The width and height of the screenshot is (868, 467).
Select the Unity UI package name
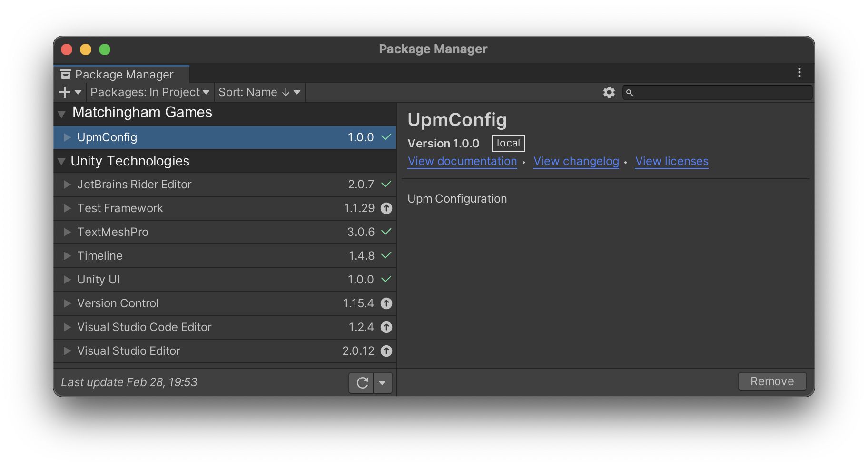tap(99, 280)
